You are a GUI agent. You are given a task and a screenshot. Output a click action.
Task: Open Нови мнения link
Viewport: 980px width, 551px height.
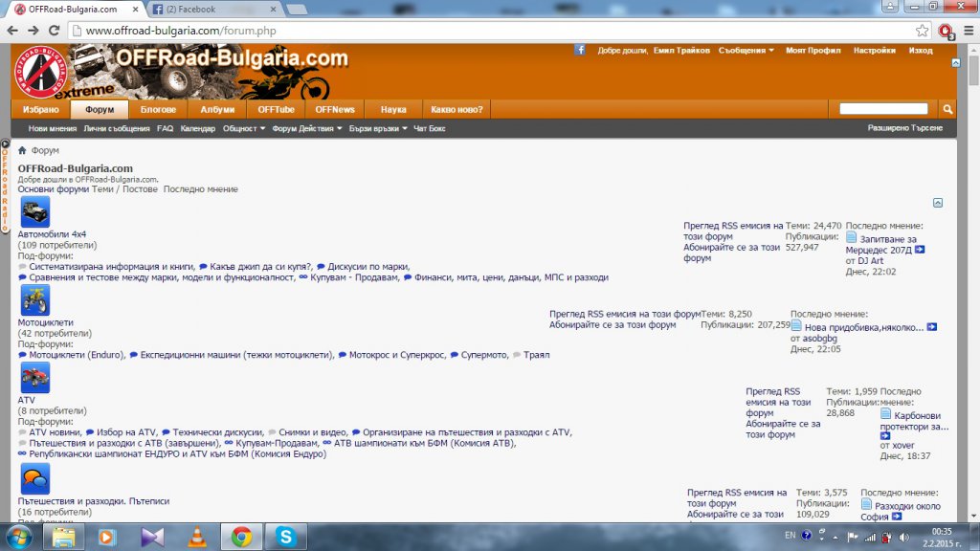pyautogui.click(x=52, y=128)
